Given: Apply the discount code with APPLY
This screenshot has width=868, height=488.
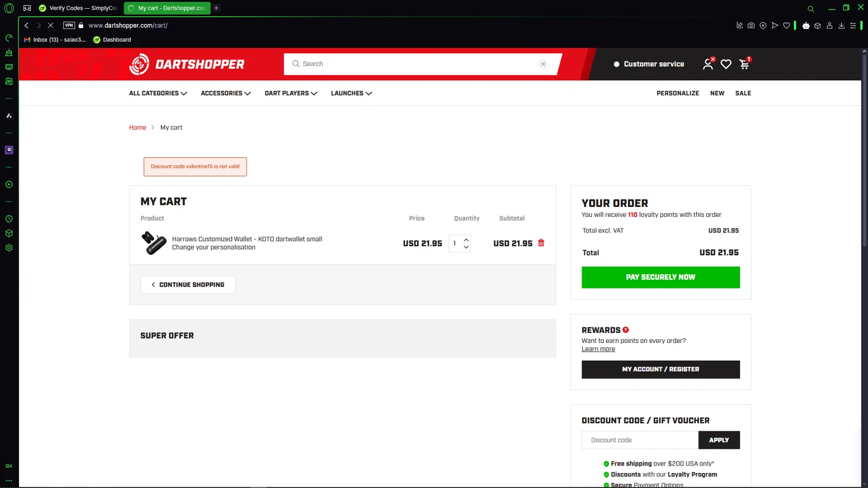Looking at the screenshot, I should coord(719,440).
